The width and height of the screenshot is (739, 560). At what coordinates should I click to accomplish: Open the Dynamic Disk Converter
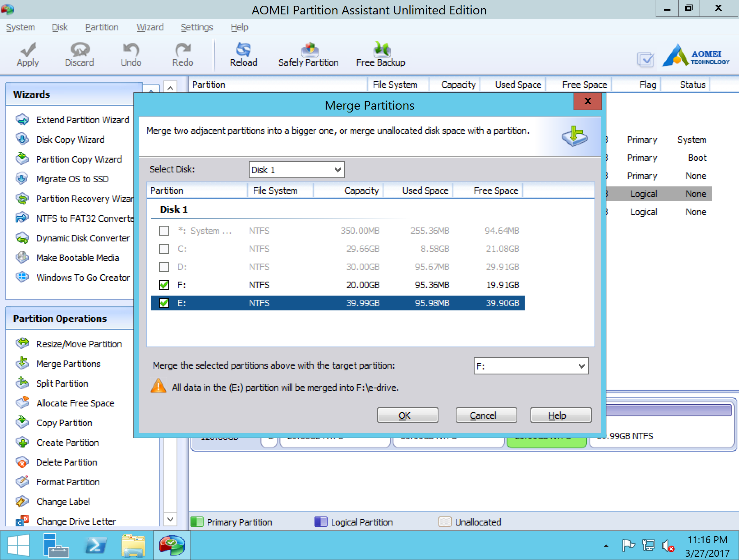73,238
